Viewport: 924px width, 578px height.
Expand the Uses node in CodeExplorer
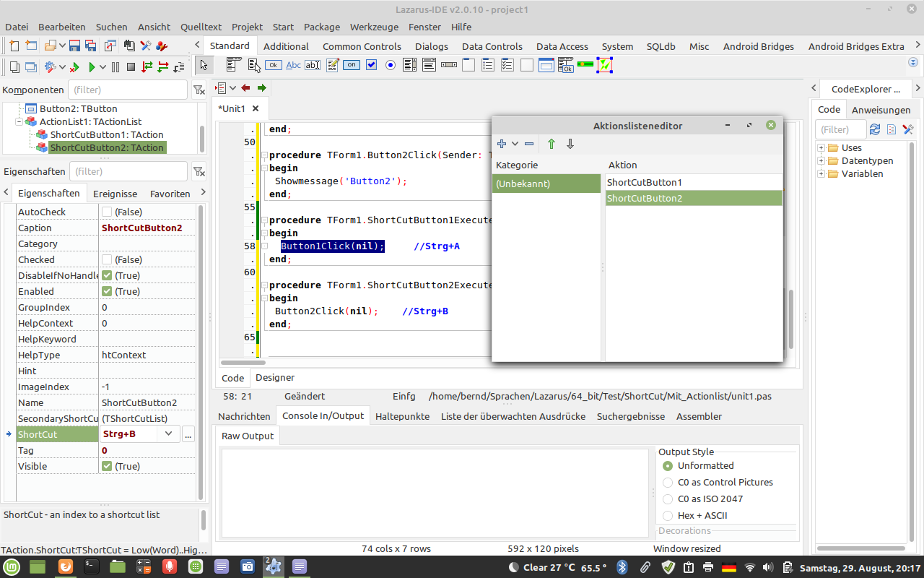click(821, 148)
